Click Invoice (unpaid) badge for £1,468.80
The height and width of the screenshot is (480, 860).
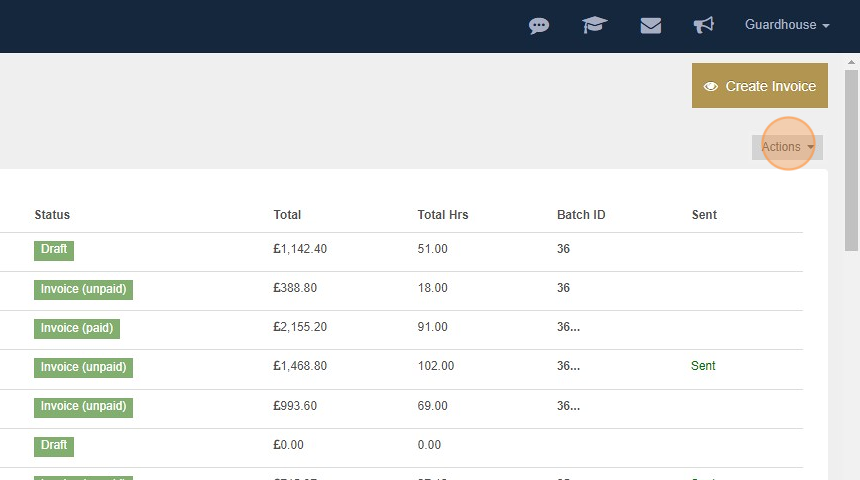pos(83,367)
